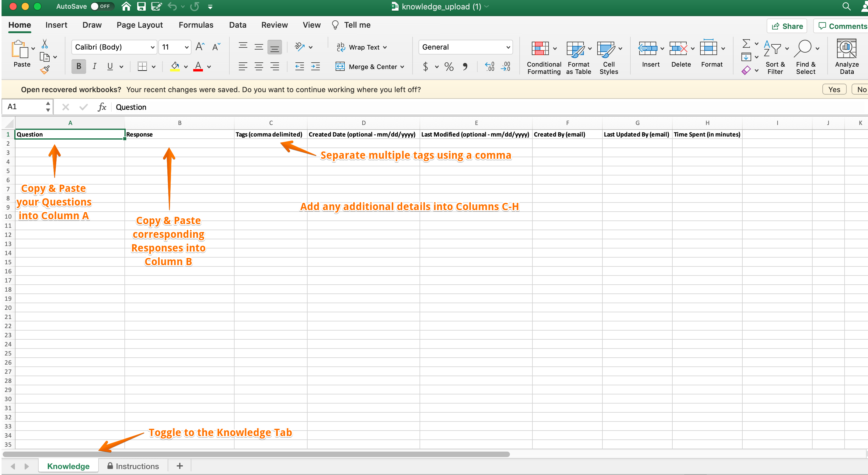Expand the General number format dropdown
Viewport: 868px width, 475px height.
click(x=508, y=47)
